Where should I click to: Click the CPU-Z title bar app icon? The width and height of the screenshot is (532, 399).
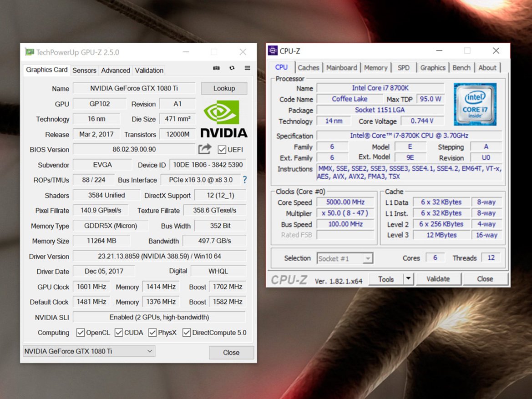click(273, 51)
